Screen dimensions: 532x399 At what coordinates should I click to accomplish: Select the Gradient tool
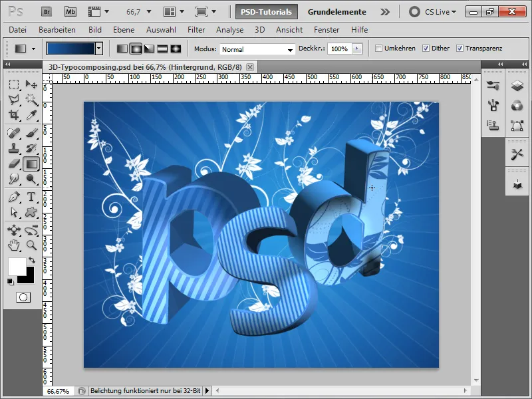click(31, 164)
